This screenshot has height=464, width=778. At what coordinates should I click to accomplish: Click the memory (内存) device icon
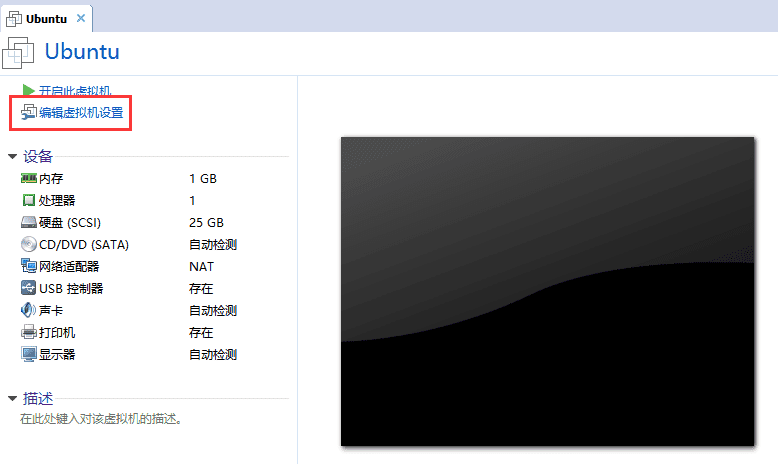(28, 178)
